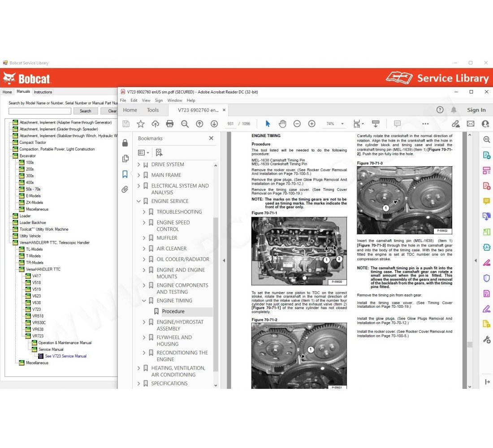Select V723 in the VersaHANDLER TTC tree
Viewport: 493px width, 448px height.
click(36, 310)
